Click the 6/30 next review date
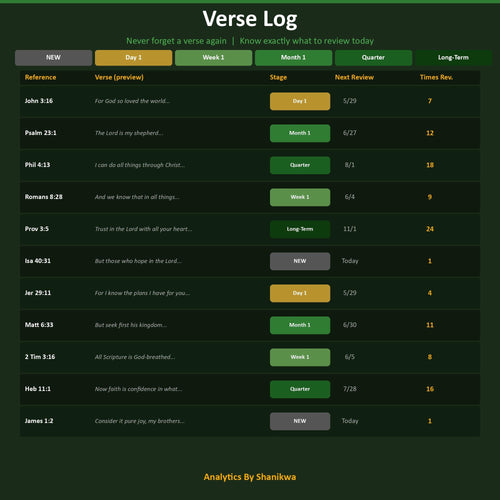 coord(350,325)
